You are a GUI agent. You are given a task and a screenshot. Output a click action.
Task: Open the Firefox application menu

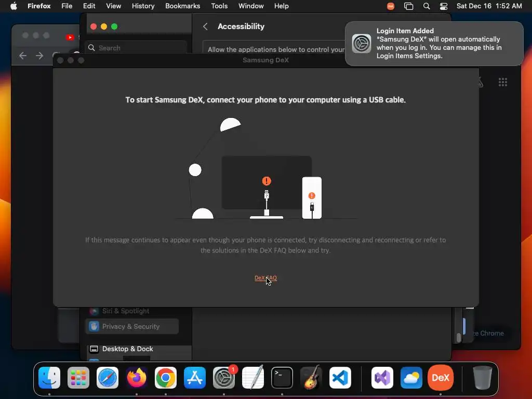tap(39, 6)
